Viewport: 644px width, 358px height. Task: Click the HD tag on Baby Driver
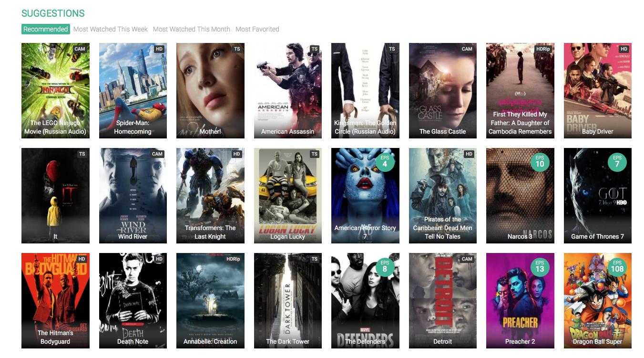(624, 49)
